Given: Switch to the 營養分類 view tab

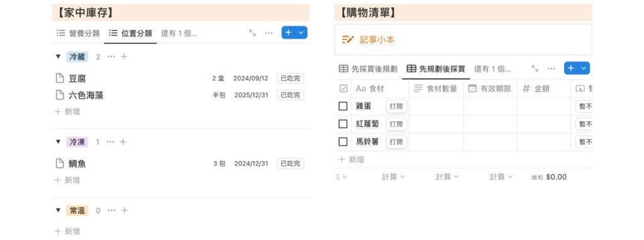Looking at the screenshot, I should 78,33.
